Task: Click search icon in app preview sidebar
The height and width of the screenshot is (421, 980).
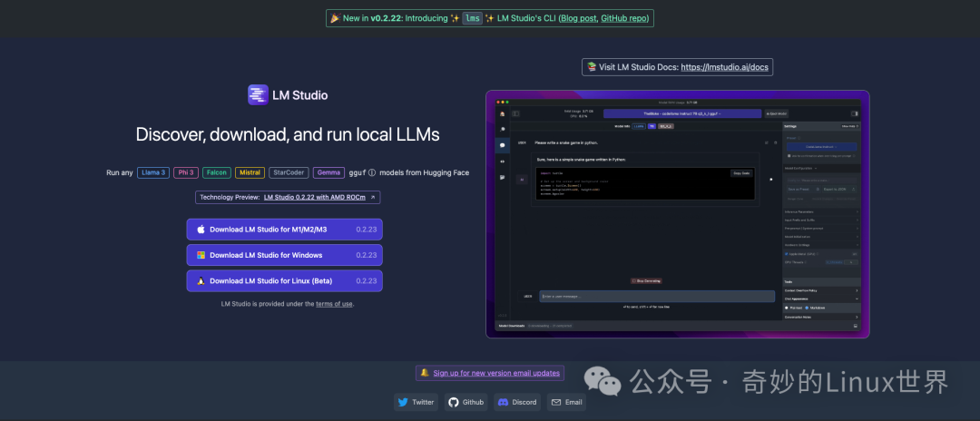Action: (502, 129)
